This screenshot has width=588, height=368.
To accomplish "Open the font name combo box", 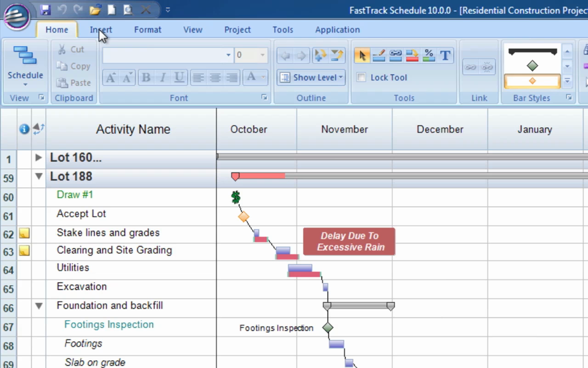I will (x=168, y=55).
